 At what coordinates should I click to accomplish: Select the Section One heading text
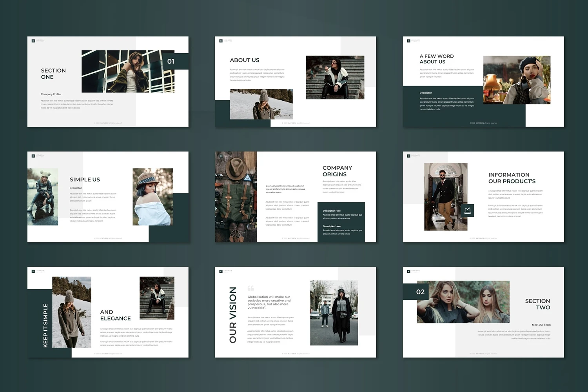click(53, 74)
